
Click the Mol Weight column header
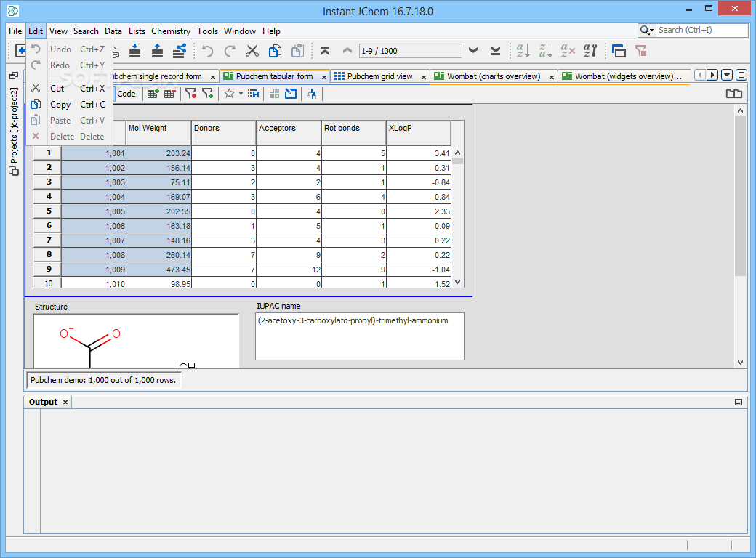158,132
